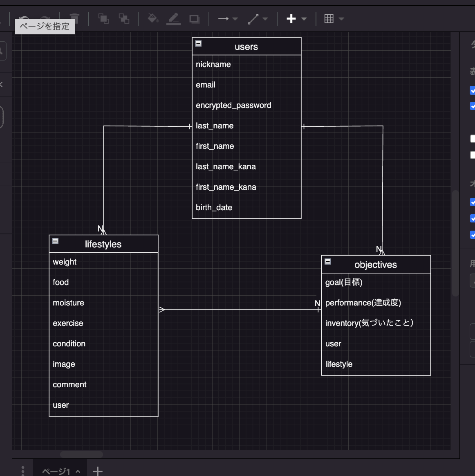Viewport: 475px width, 476px height.
Task: Click the To Front arrange icon
Action: pos(103,19)
